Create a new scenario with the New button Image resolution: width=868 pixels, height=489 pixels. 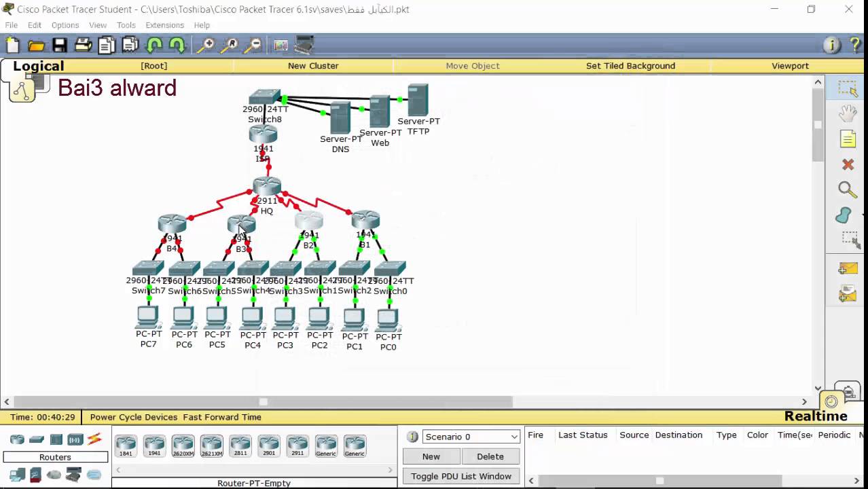pos(431,456)
